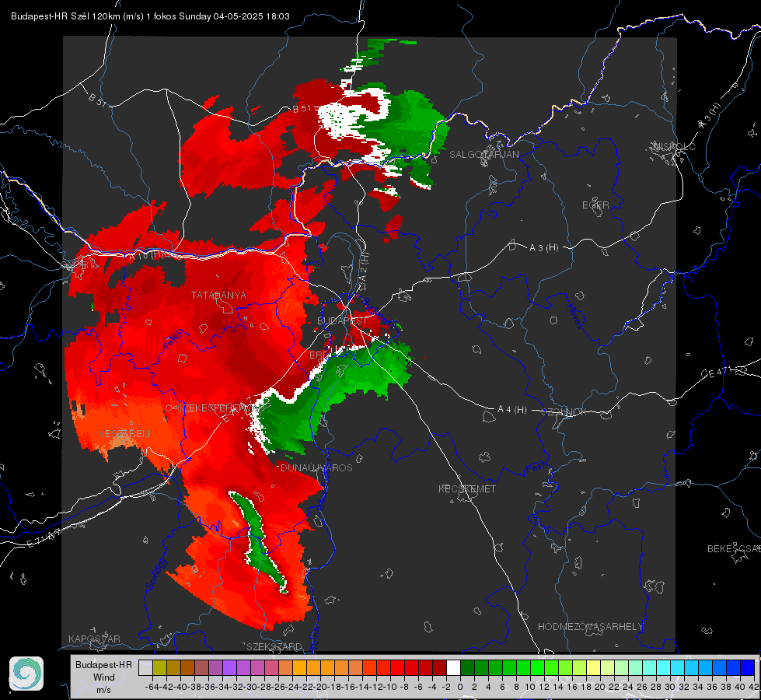Viewport: 761px width, 700px height.
Task: Click the KAPOSVAR city label
Action: point(94,639)
